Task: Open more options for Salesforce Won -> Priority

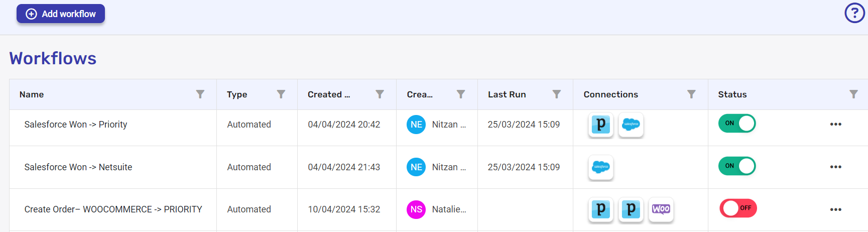Action: 835,125
